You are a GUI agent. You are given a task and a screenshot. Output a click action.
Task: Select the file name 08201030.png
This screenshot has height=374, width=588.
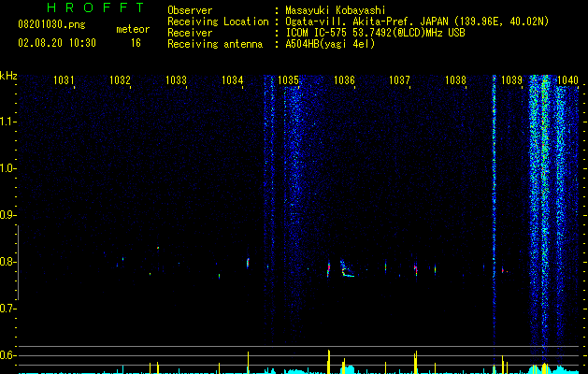(51, 25)
